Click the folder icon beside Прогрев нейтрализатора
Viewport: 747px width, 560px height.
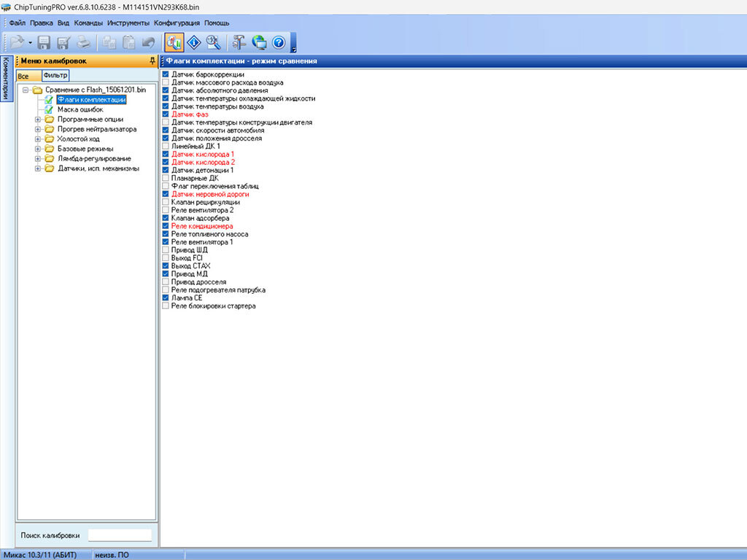[49, 129]
